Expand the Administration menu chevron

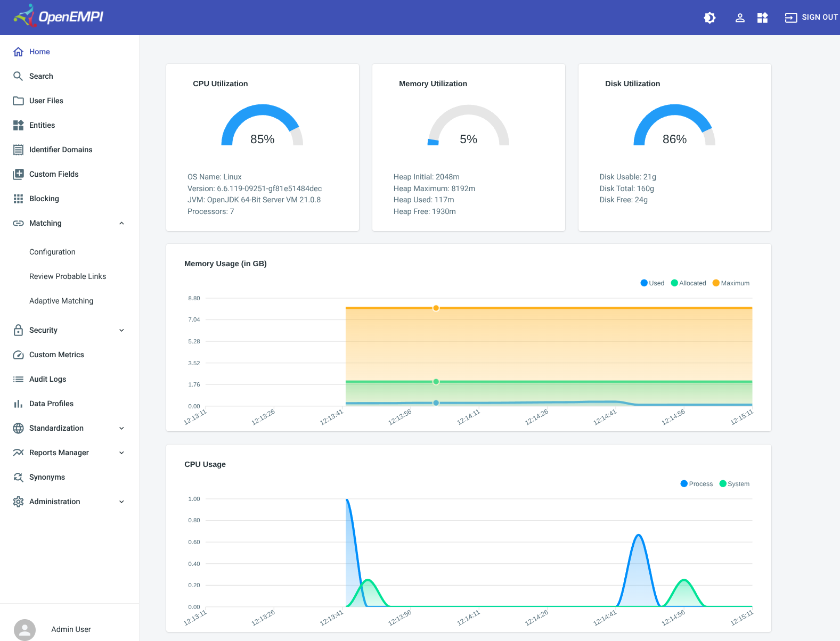coord(121,502)
